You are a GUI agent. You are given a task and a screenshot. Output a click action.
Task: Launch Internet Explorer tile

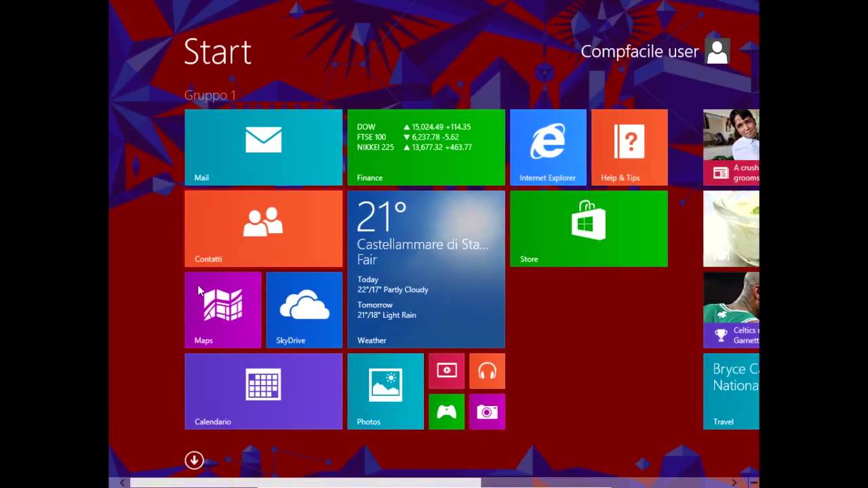pos(548,147)
